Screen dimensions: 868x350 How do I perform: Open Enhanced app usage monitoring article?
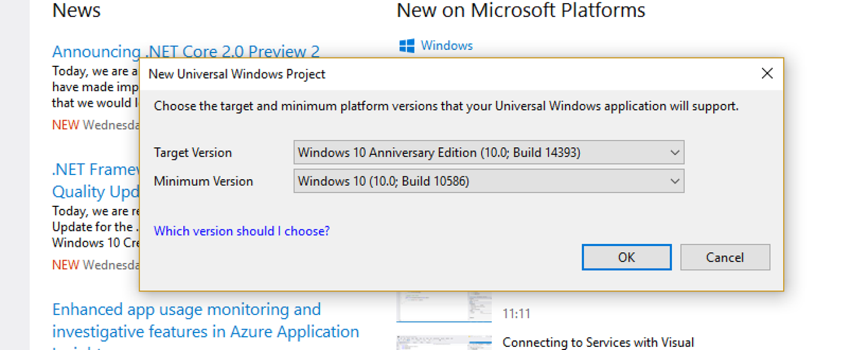click(x=205, y=320)
